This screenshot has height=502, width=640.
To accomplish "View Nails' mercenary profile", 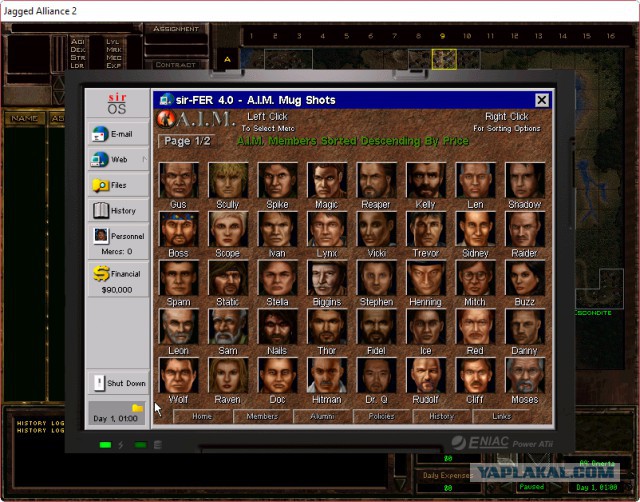I will coord(277,327).
